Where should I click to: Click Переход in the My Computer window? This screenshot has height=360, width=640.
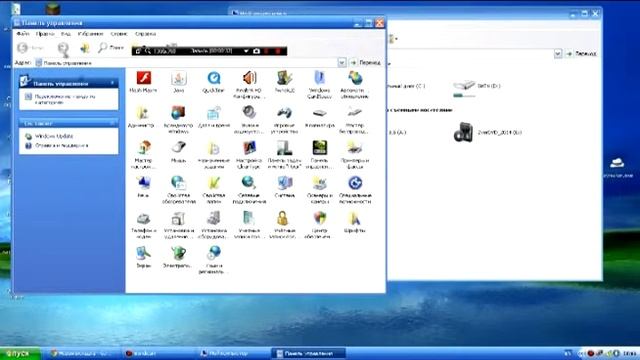(582, 53)
